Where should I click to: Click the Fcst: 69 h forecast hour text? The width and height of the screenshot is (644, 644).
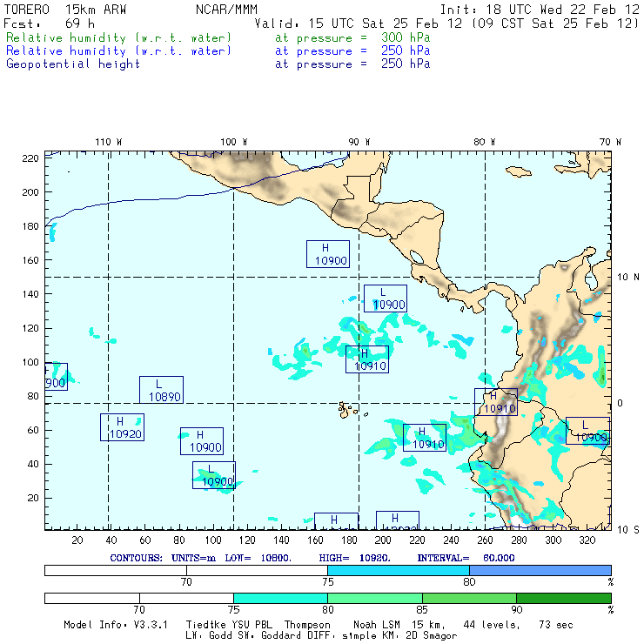tap(49, 23)
